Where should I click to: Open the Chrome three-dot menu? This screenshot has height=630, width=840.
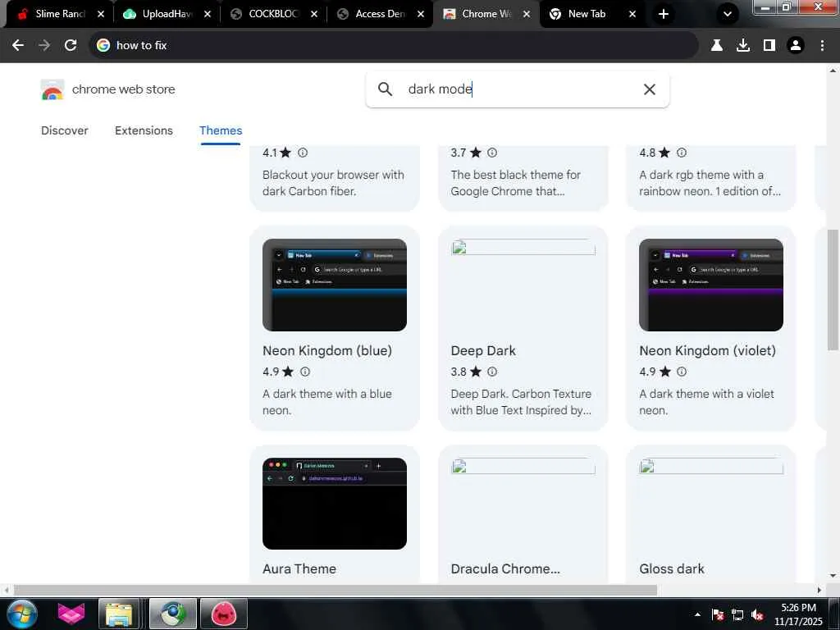pyautogui.click(x=822, y=46)
